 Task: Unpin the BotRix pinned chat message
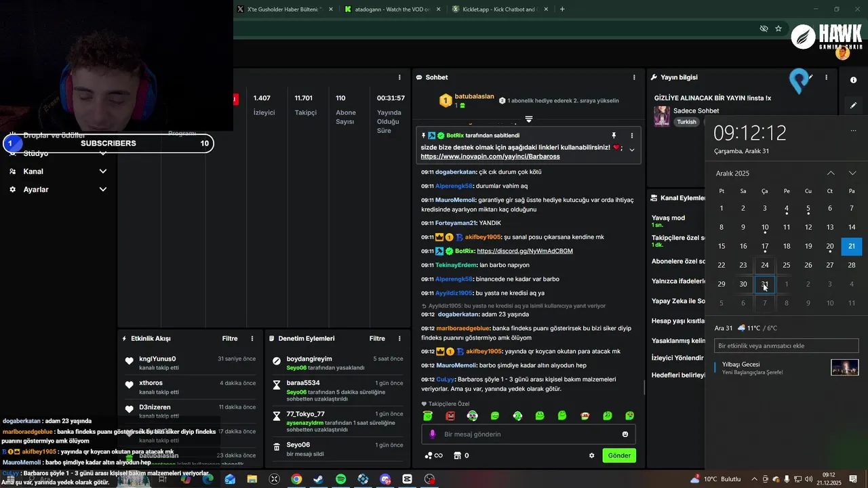[614, 136]
